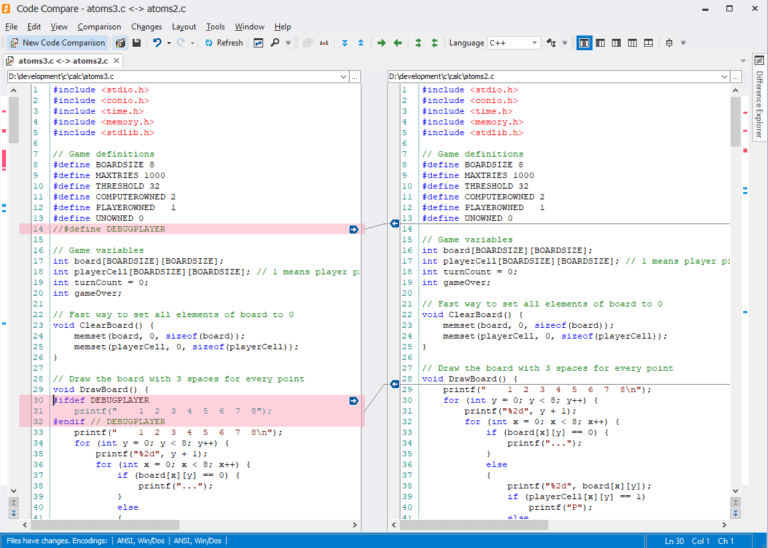Browse for left file with ellipsis button

pos(355,77)
